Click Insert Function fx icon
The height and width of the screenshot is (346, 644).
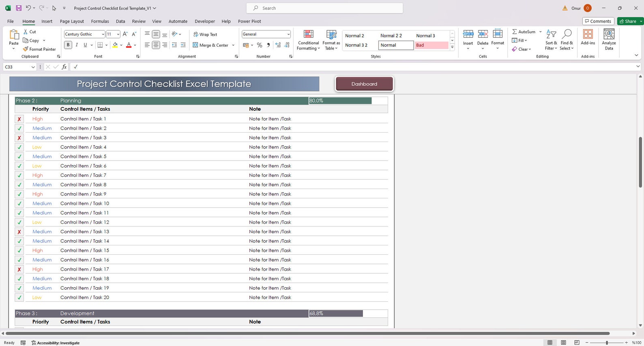click(x=64, y=67)
